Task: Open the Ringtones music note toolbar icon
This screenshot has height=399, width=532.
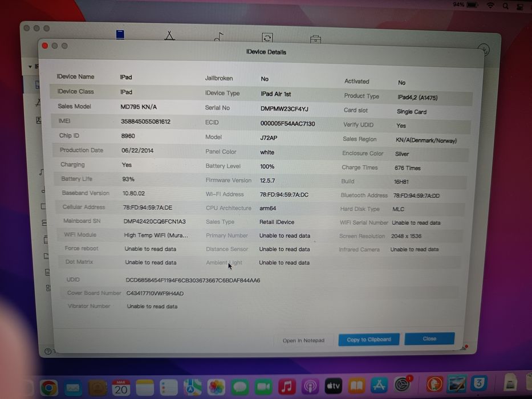Action: (x=219, y=36)
